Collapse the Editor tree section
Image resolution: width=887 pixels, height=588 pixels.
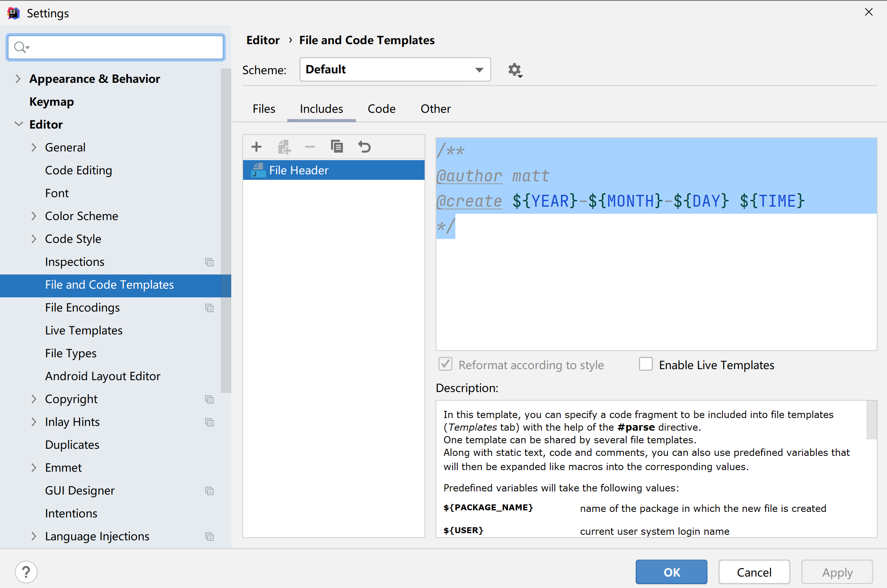pyautogui.click(x=19, y=124)
